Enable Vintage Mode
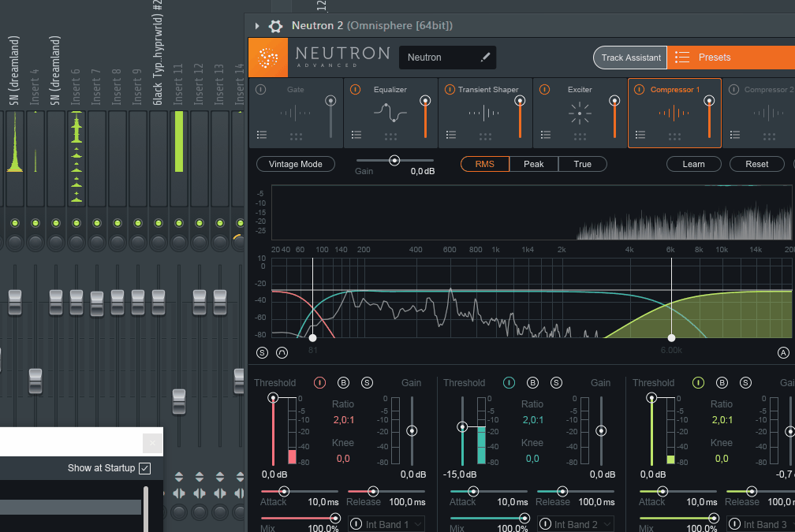This screenshot has height=532, width=795. coord(296,164)
